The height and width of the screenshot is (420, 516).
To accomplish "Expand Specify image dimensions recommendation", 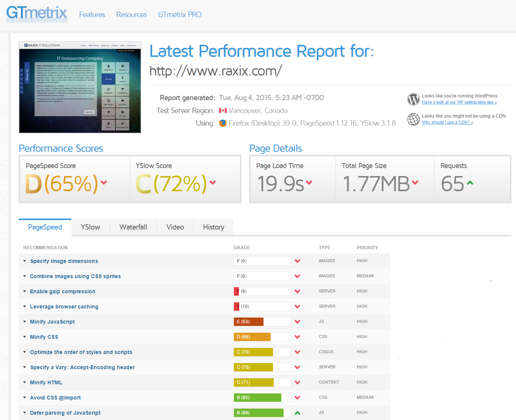I will pos(25,261).
